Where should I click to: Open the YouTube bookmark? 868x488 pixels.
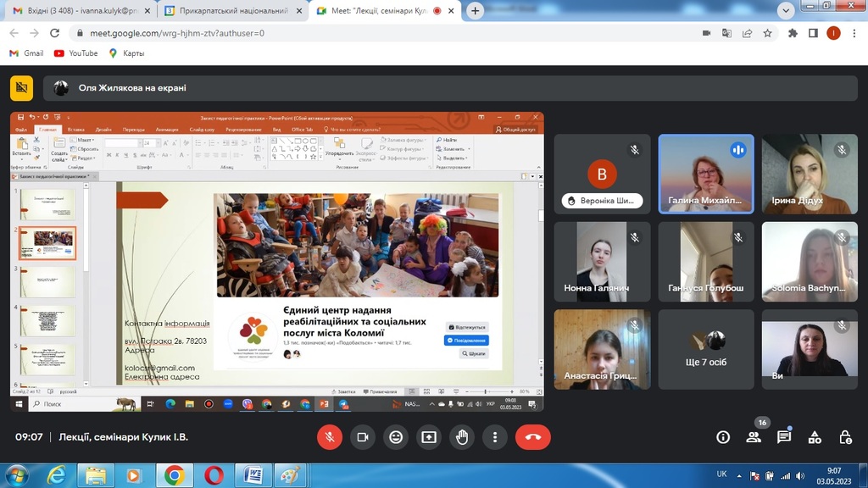[75, 53]
